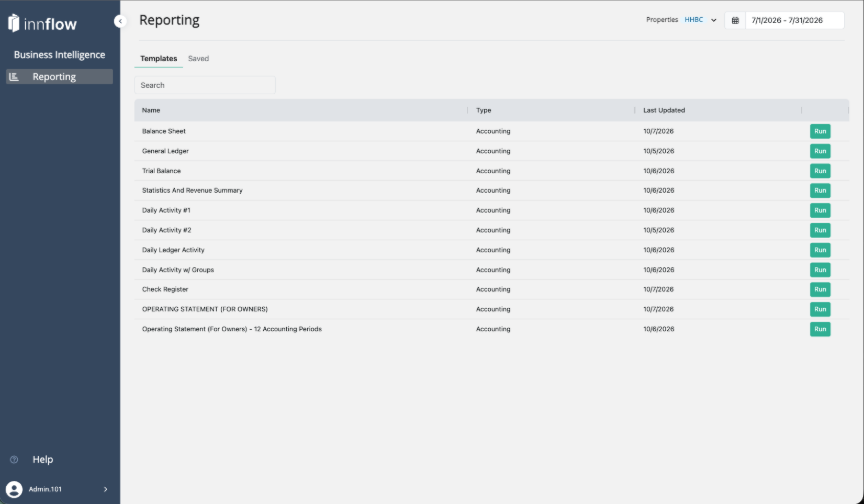Select the Balance Sheet row name
This screenshot has height=504, width=864.
tap(164, 131)
